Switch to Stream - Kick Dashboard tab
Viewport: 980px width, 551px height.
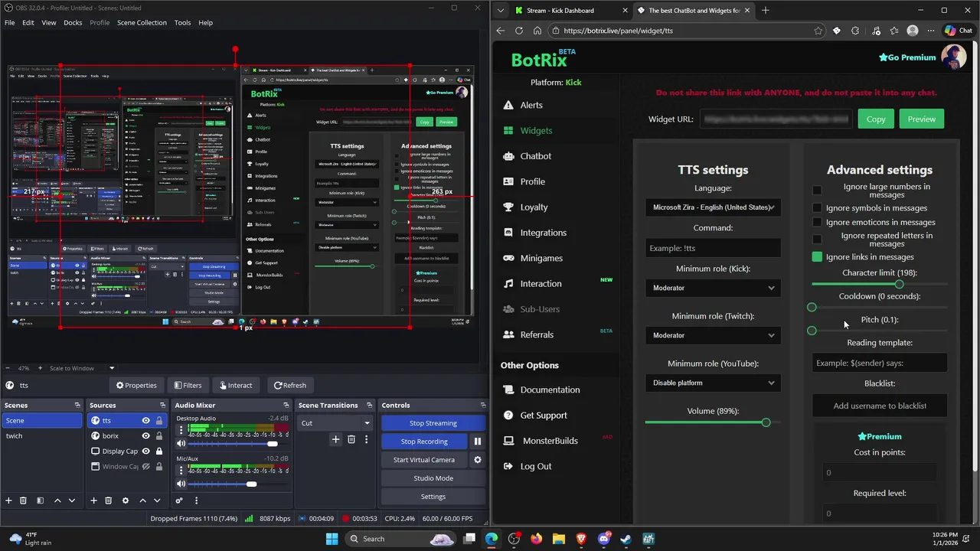570,10
